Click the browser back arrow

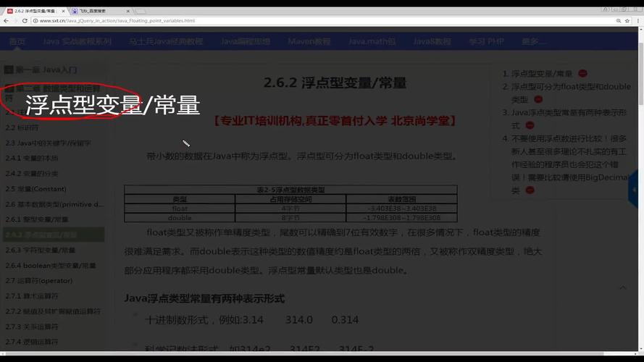7,20
